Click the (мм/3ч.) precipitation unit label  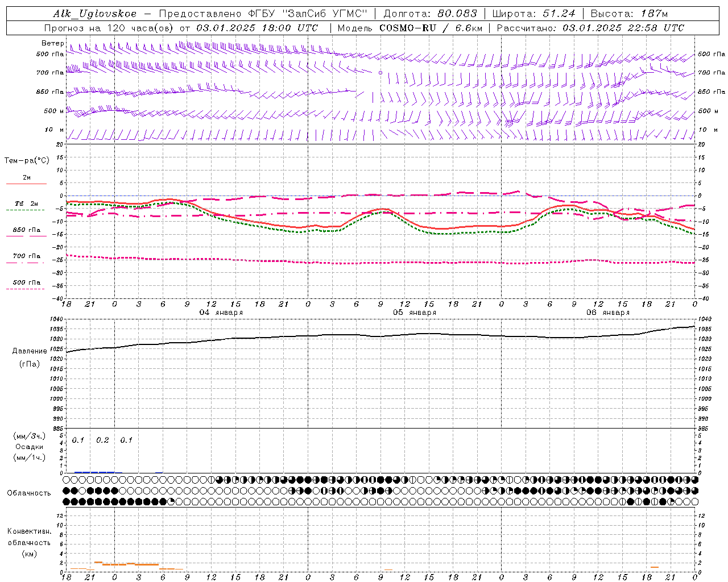(30, 436)
